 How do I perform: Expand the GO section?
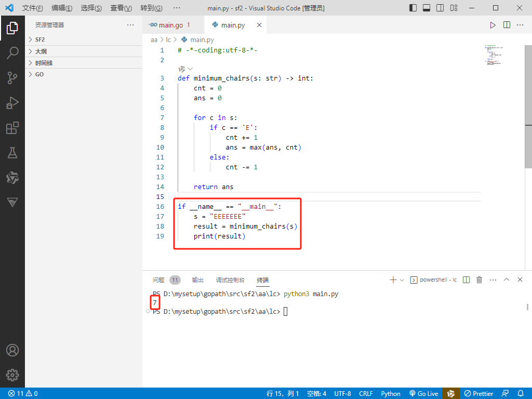tap(84, 74)
